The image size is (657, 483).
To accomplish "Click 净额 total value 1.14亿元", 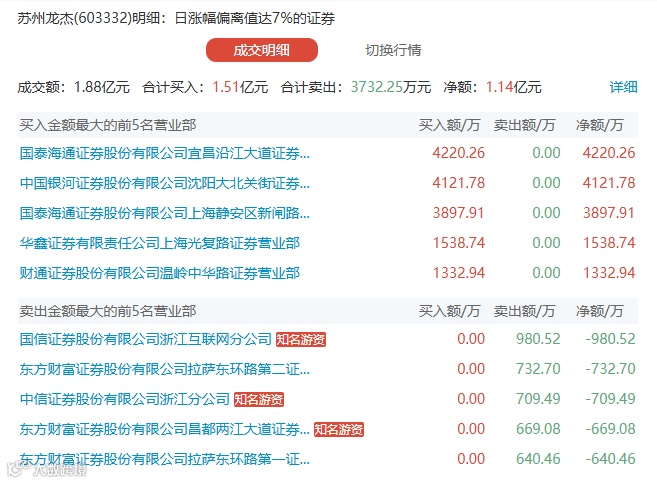I will pos(513,87).
